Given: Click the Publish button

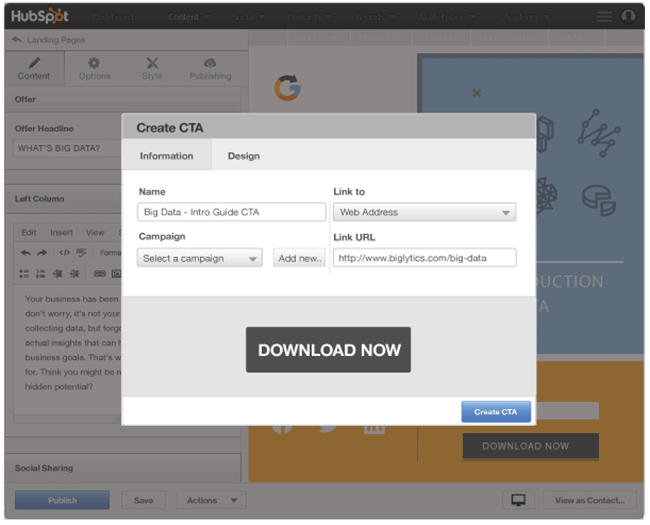Looking at the screenshot, I should pos(62,500).
